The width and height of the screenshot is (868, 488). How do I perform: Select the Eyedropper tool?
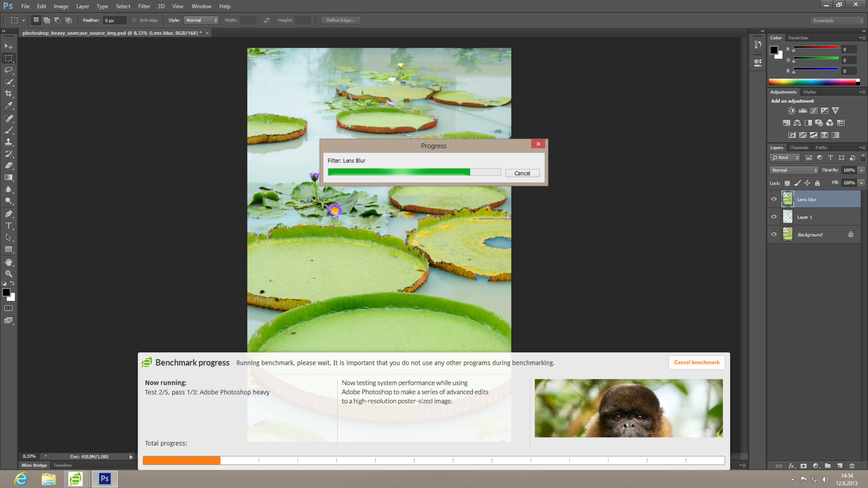click(x=9, y=105)
